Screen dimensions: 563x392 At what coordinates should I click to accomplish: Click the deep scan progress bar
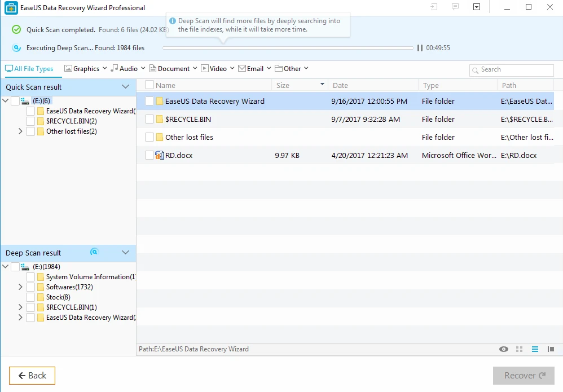click(x=288, y=48)
